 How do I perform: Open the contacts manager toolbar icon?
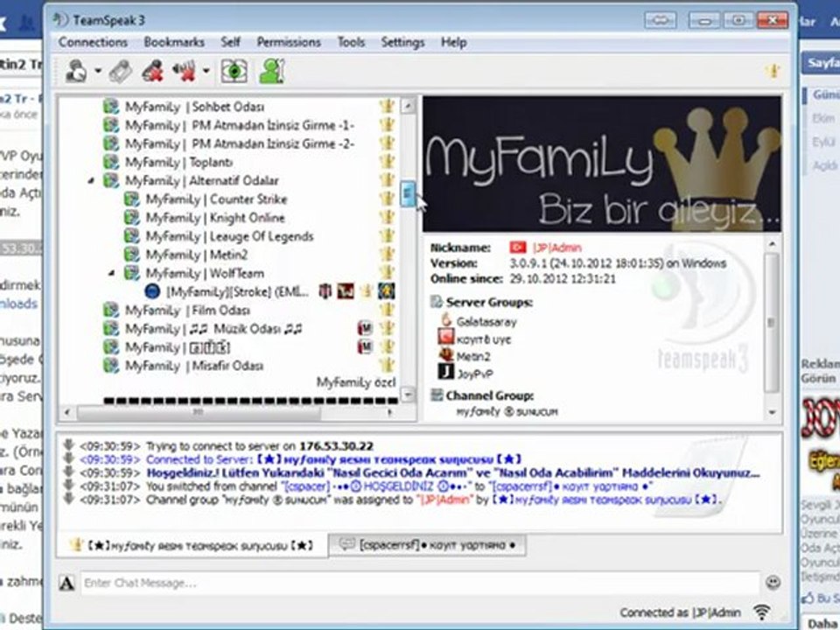(271, 71)
